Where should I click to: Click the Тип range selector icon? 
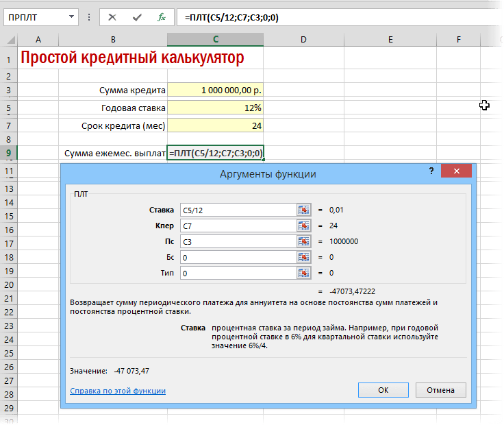point(303,273)
